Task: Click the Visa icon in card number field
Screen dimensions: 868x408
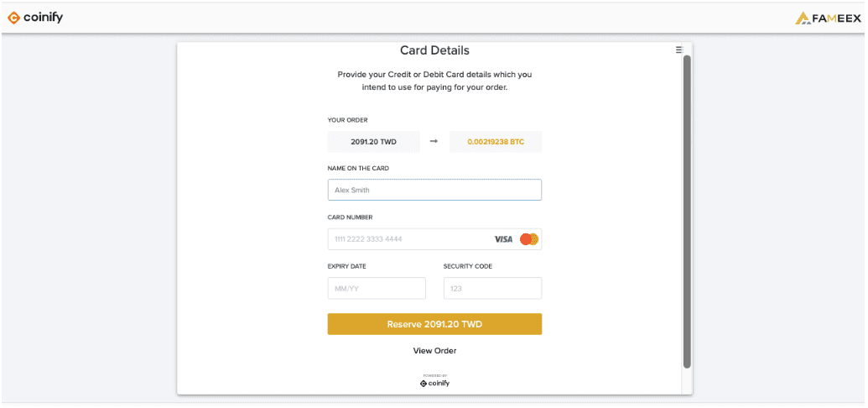Action: 503,239
